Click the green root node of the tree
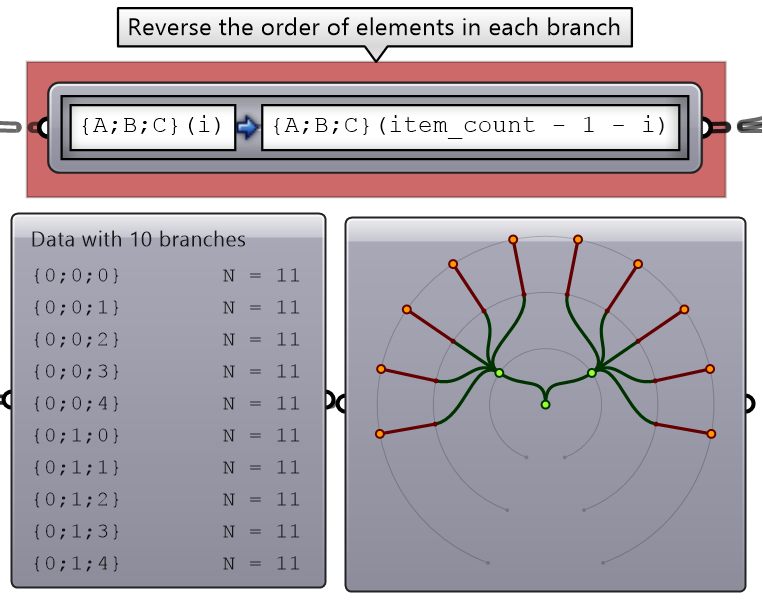 (x=545, y=404)
